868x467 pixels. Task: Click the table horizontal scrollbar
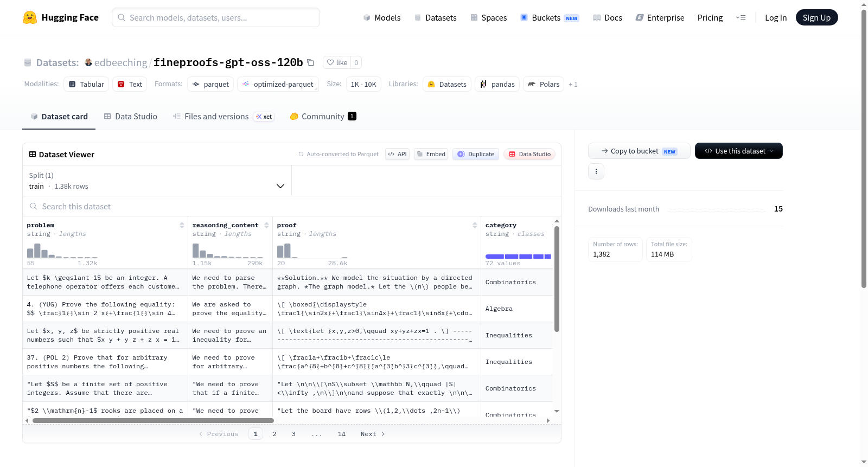[x=153, y=420]
